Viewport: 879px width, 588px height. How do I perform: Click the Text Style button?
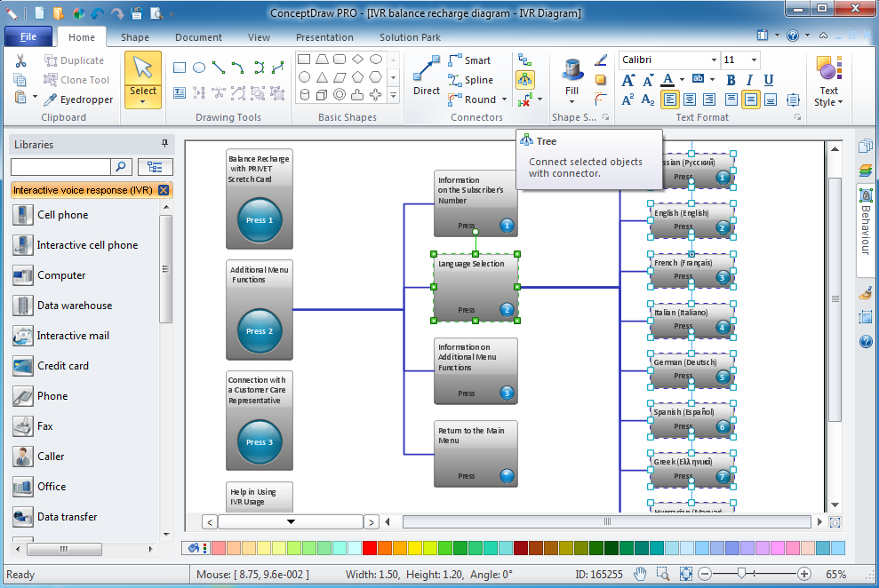(x=828, y=82)
